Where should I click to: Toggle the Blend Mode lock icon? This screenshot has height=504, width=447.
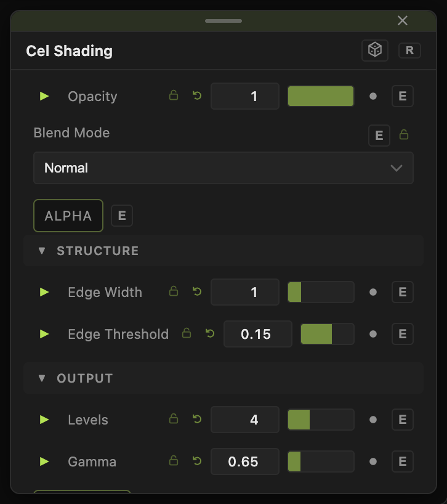[404, 134]
